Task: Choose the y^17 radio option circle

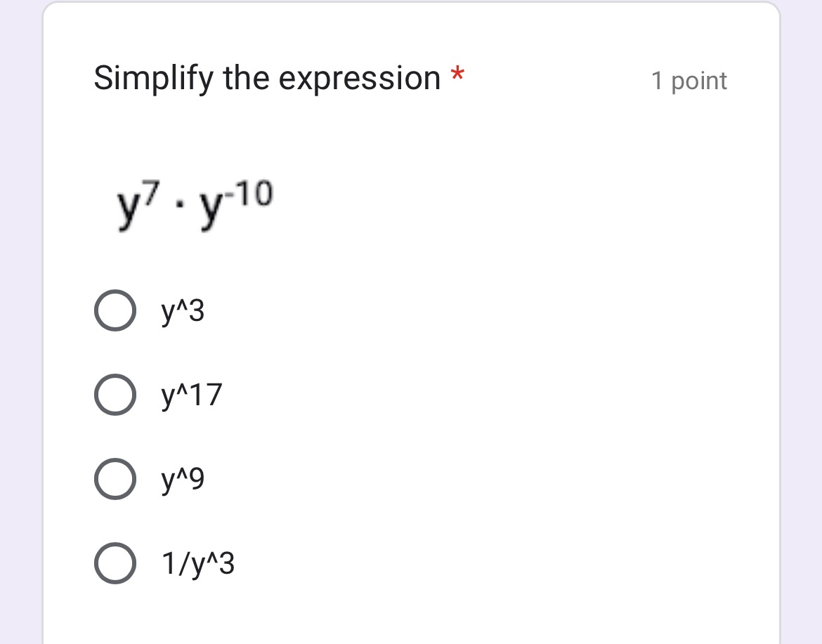Action: tap(115, 395)
